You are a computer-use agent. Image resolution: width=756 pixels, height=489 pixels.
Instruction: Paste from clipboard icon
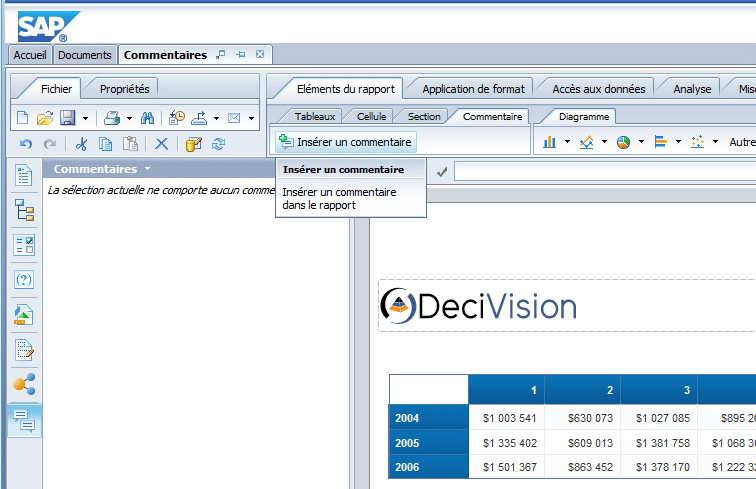point(130,144)
